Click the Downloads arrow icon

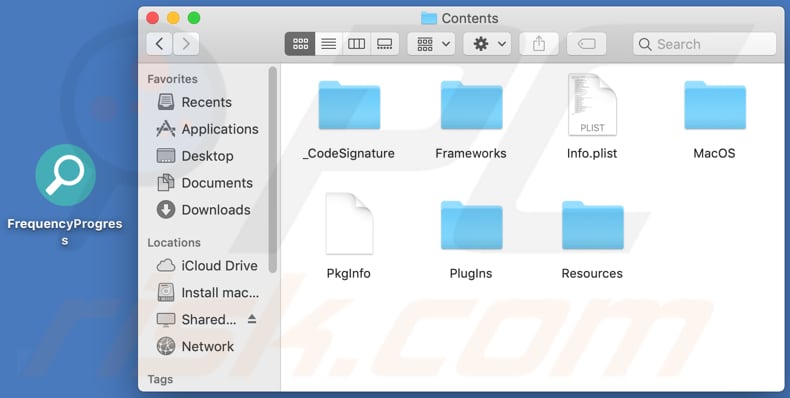tap(166, 210)
